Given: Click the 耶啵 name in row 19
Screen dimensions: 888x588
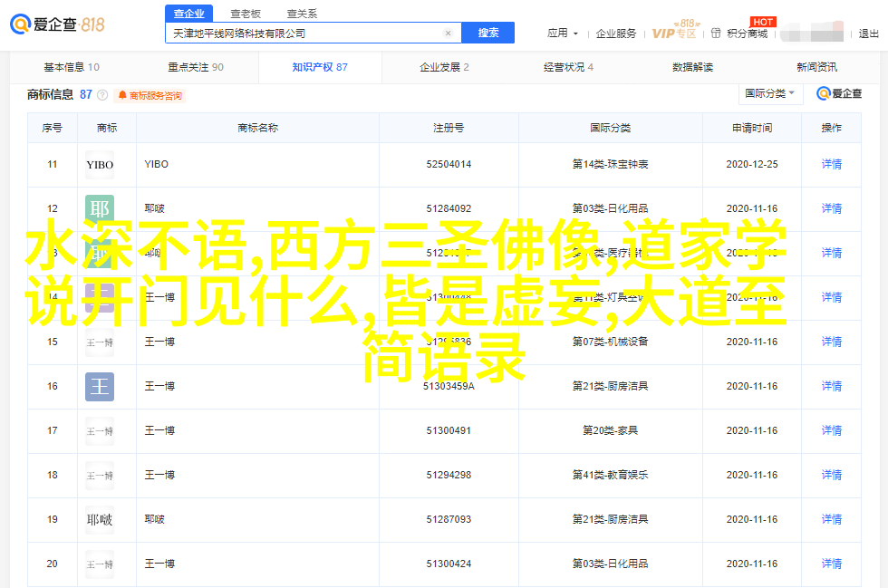Looking at the screenshot, I should [155, 519].
